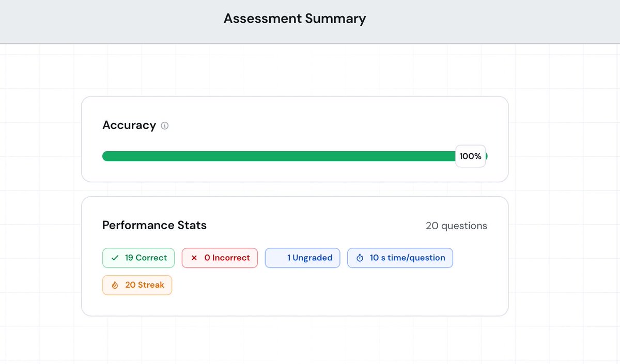Click the flame icon in Streak badge
The image size is (620, 364).
(115, 285)
